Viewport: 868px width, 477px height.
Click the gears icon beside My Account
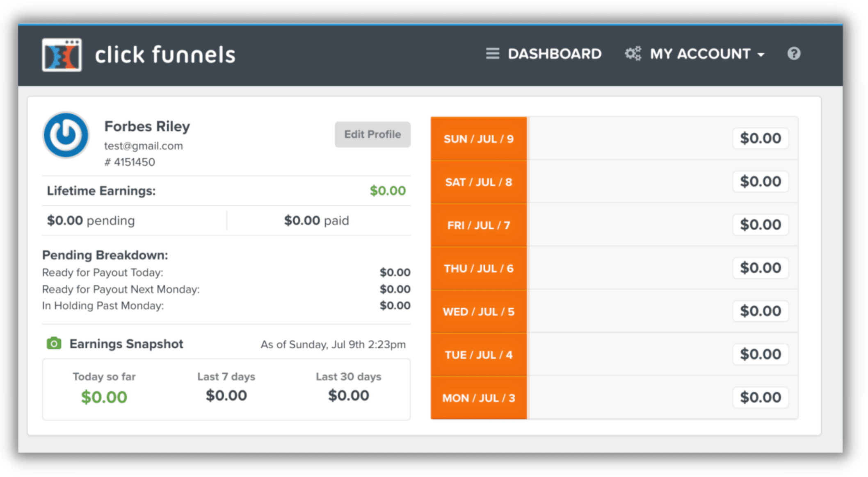tap(633, 54)
